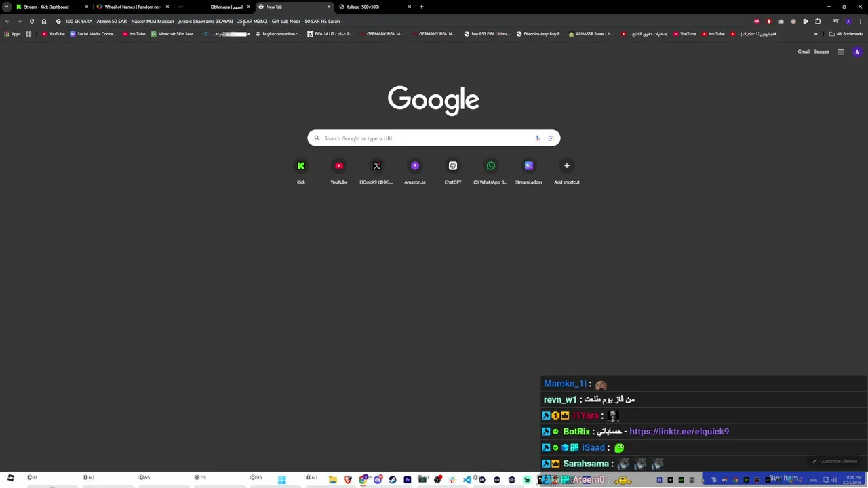Focus the Google search box

click(x=434, y=138)
